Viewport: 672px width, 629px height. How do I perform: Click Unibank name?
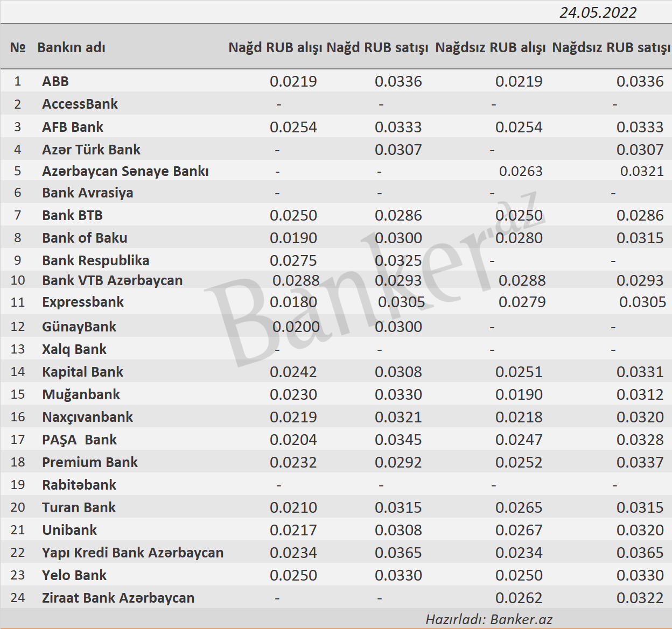69,530
